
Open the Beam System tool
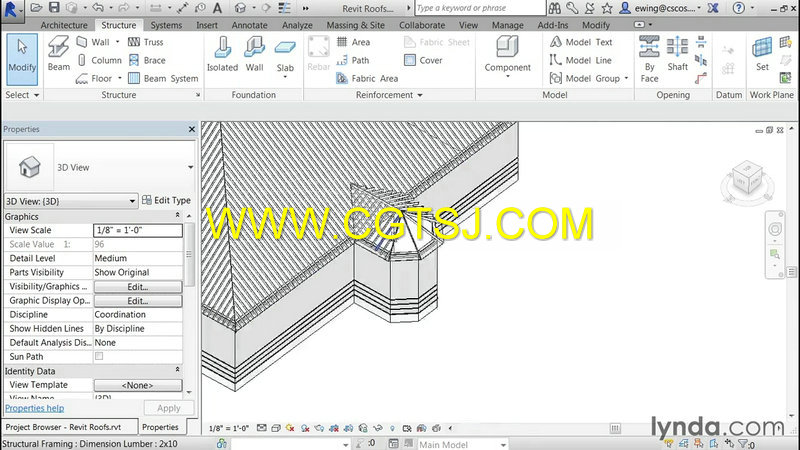click(x=163, y=79)
